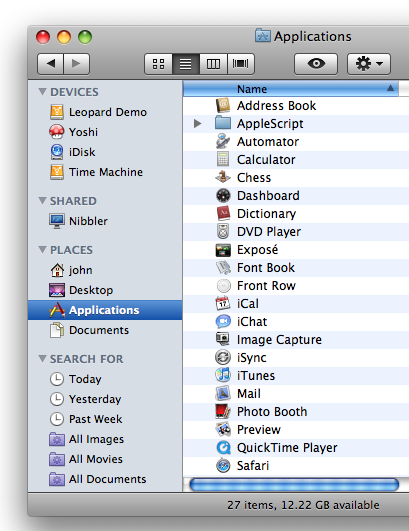This screenshot has width=409, height=531.
Task: Select the Photo Booth app icon
Action: (223, 411)
